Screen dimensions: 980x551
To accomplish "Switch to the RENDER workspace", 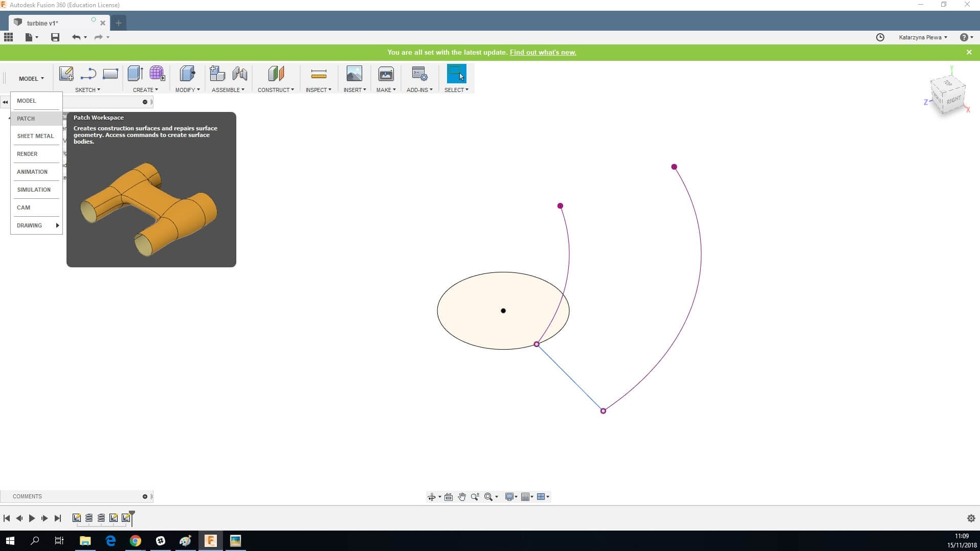I will (x=36, y=154).
